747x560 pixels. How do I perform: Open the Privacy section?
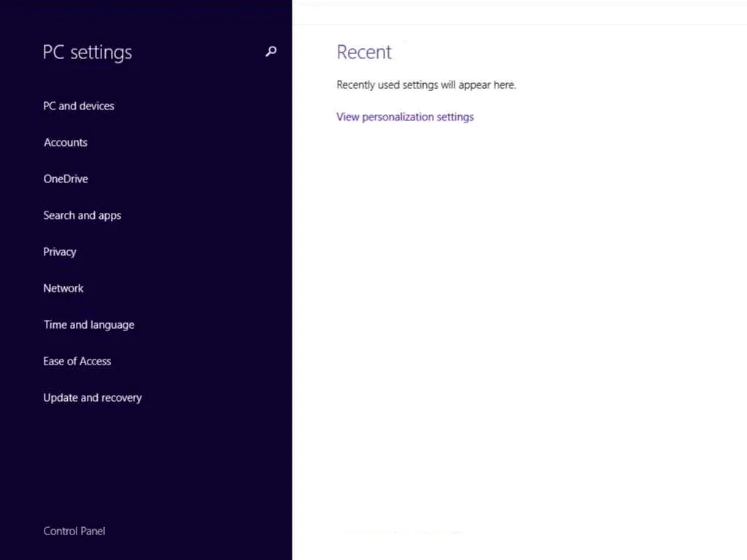pos(60,252)
